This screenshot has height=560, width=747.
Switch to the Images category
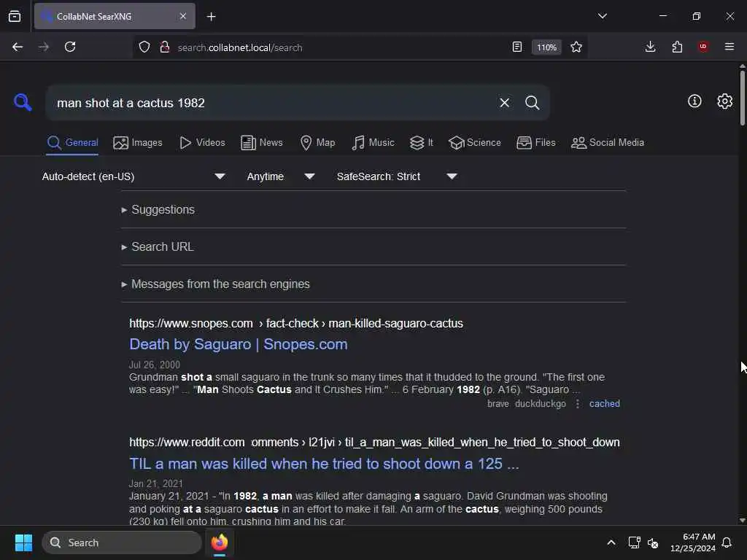pos(138,142)
